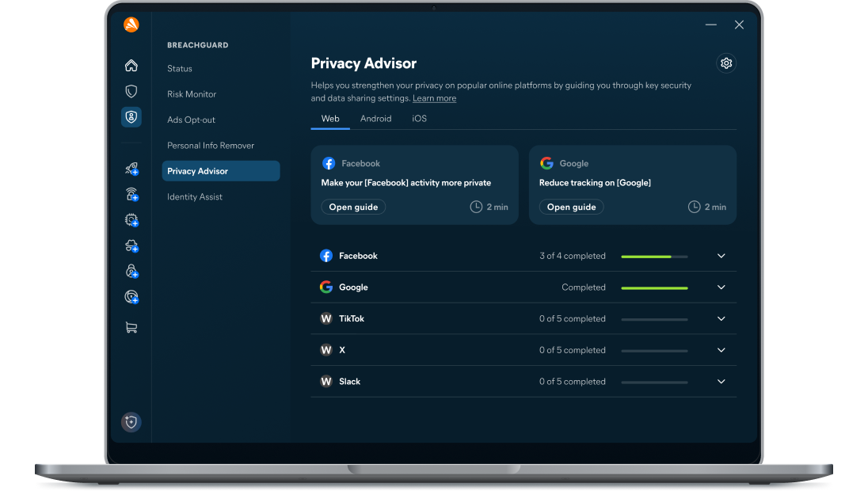
Task: Open Personal Info Remover menu item
Action: point(211,146)
